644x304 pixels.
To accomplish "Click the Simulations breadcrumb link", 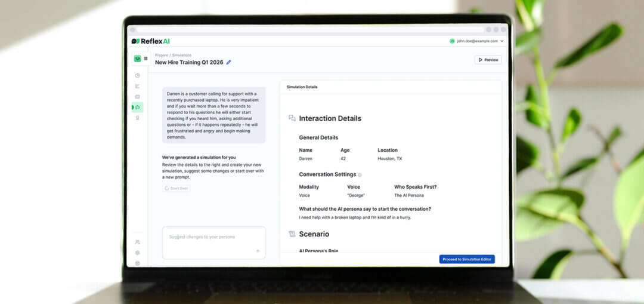I will [182, 55].
